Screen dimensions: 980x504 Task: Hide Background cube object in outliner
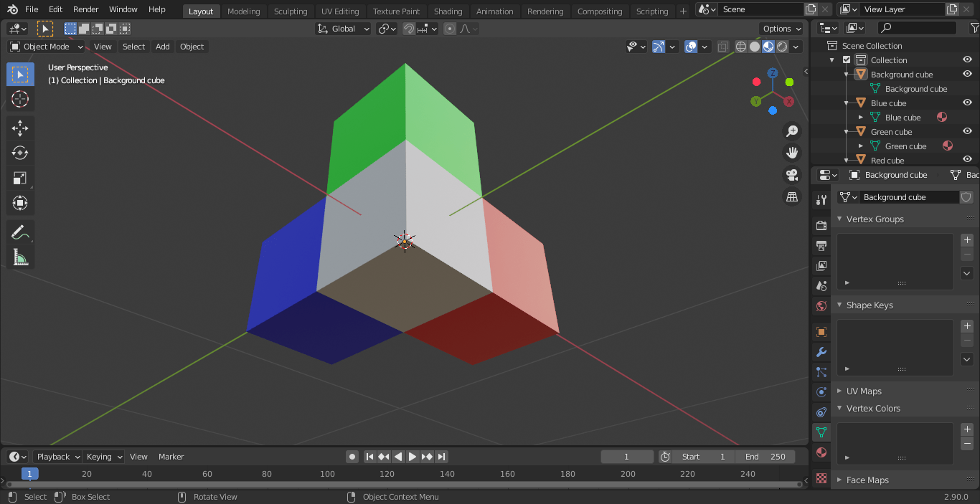coord(967,75)
